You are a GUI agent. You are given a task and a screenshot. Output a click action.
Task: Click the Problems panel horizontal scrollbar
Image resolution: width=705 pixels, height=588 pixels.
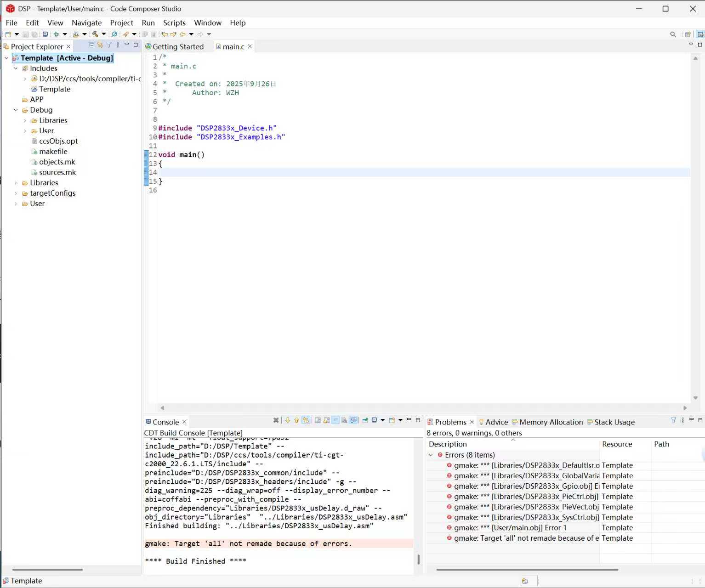(527, 570)
